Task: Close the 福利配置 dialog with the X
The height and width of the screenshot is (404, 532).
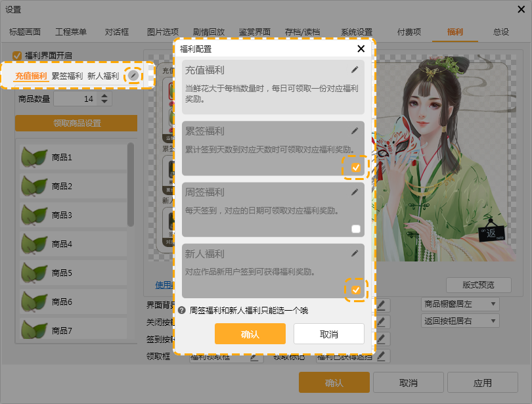Action: 361,49
